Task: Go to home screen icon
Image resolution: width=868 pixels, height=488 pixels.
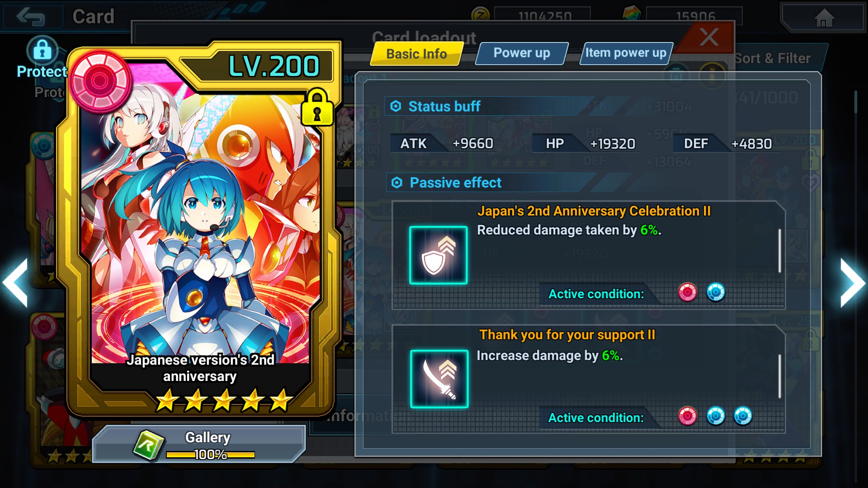Action: pyautogui.click(x=824, y=18)
